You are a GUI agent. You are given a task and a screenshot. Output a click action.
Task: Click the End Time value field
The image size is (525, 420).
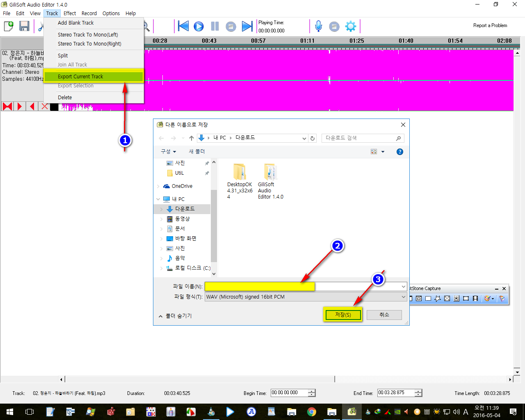[396, 393]
